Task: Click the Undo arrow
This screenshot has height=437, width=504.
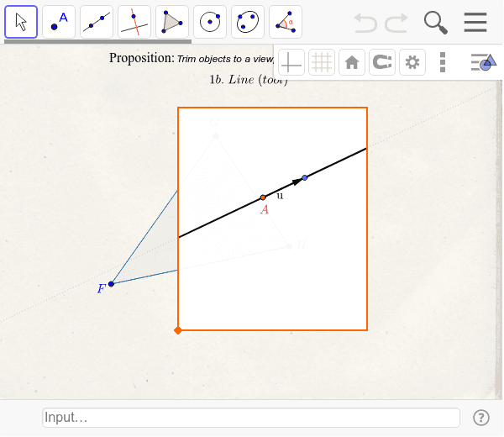Action: pyautogui.click(x=365, y=23)
